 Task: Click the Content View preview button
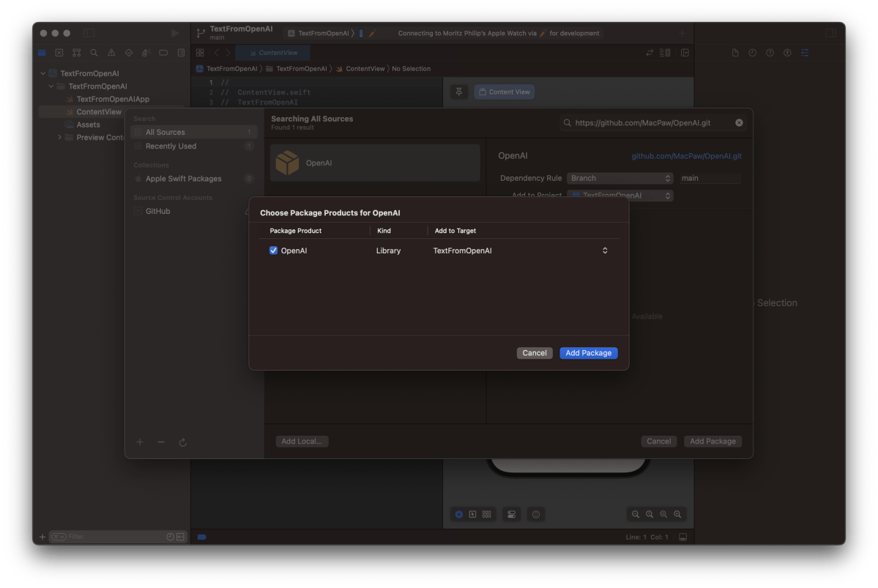(504, 92)
